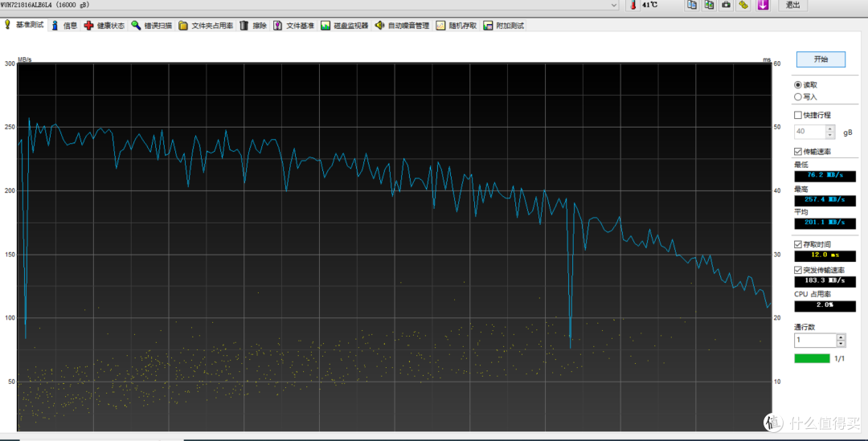Image resolution: width=868 pixels, height=441 pixels.
Task: Open the 健康状态 health tab
Action: pyautogui.click(x=104, y=26)
